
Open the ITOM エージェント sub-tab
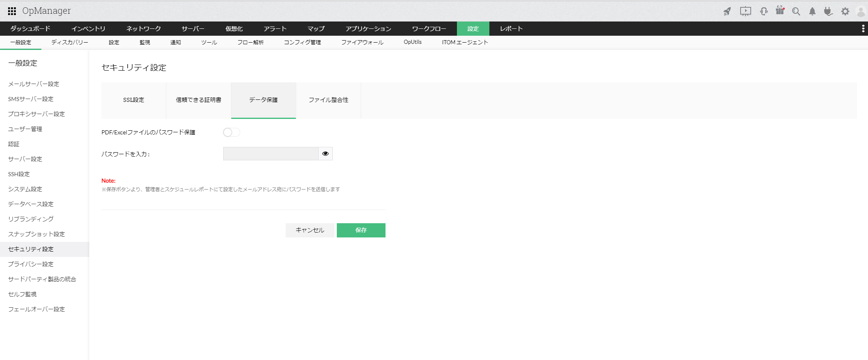[465, 42]
